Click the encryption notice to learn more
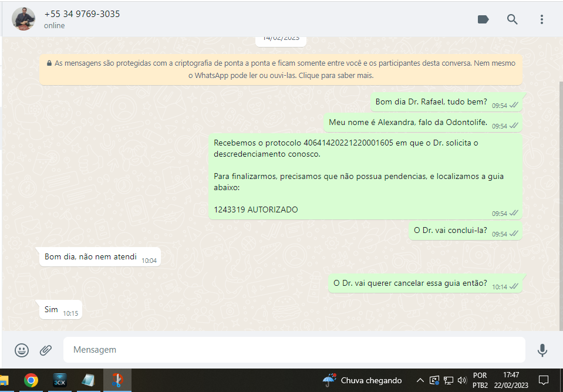This screenshot has width=563, height=392. 281,69
